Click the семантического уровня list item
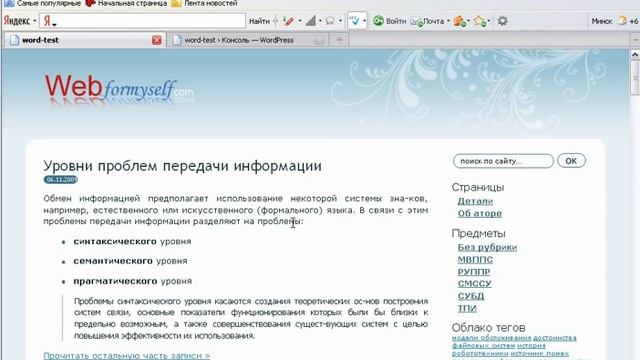 coord(130,261)
